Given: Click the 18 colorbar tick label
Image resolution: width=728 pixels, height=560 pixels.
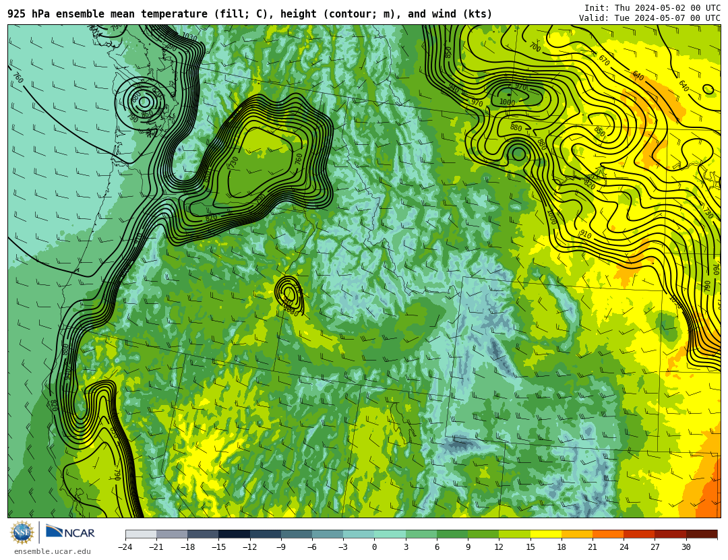Looking at the screenshot, I should pos(562,547).
